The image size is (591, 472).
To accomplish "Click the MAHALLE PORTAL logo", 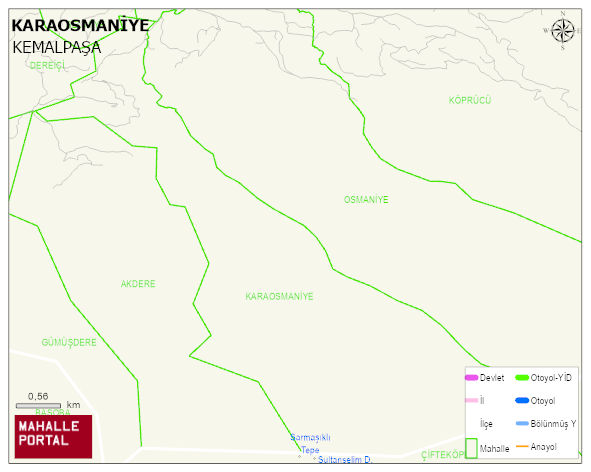I will (x=53, y=437).
